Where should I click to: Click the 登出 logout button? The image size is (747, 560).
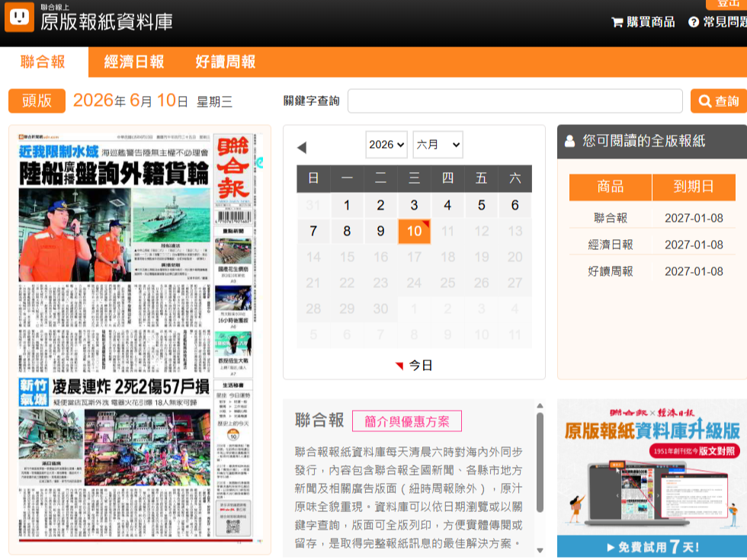pyautogui.click(x=728, y=3)
